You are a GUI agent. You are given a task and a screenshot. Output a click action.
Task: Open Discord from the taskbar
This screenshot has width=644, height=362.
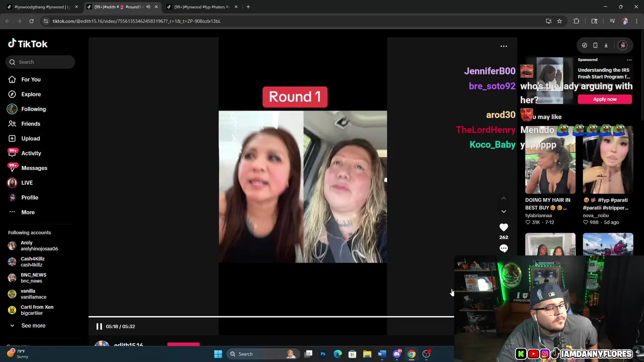point(396,354)
